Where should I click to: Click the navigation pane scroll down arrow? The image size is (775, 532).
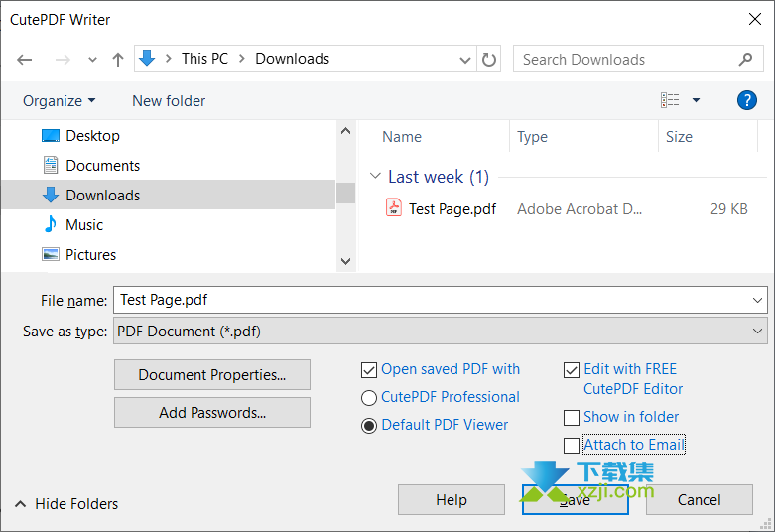346,261
